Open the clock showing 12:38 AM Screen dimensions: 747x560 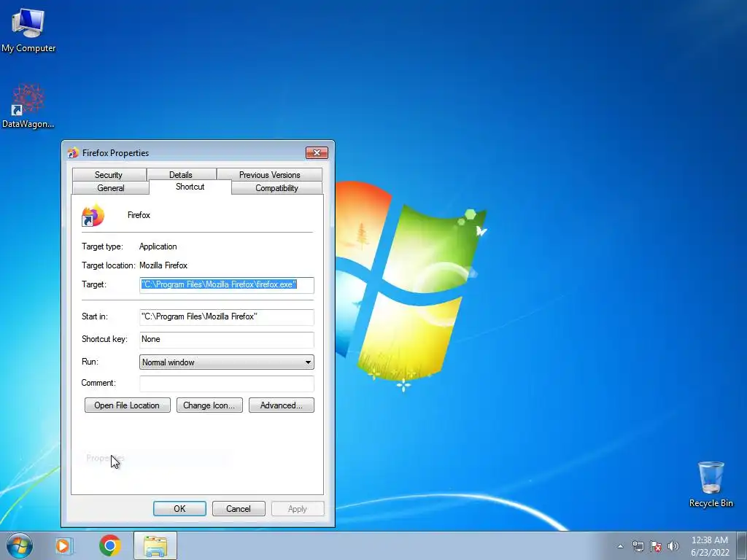point(710,546)
